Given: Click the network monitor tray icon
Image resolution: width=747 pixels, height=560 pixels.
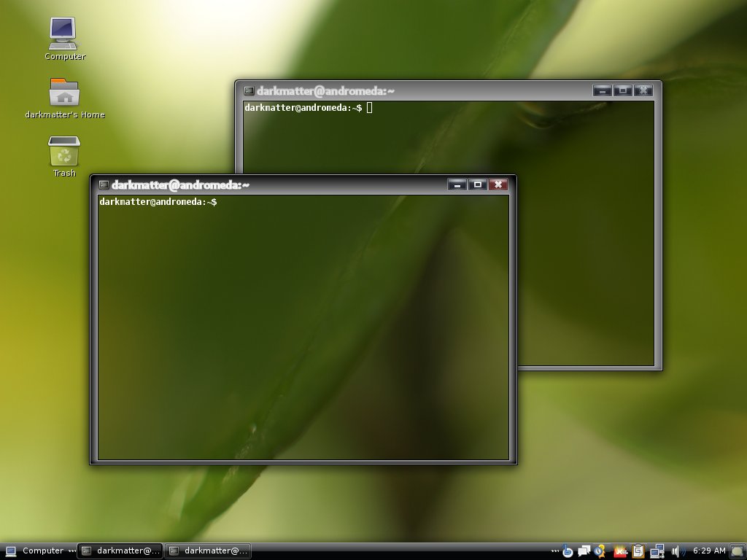Looking at the screenshot, I should click(x=657, y=551).
